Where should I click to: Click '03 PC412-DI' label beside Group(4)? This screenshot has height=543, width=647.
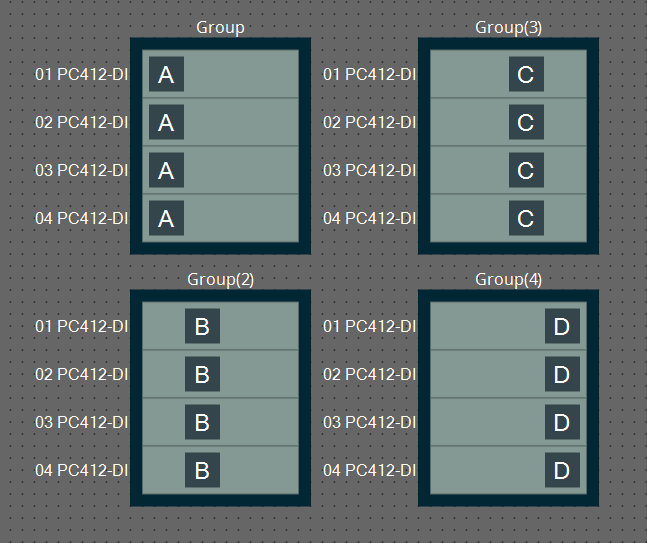(369, 422)
